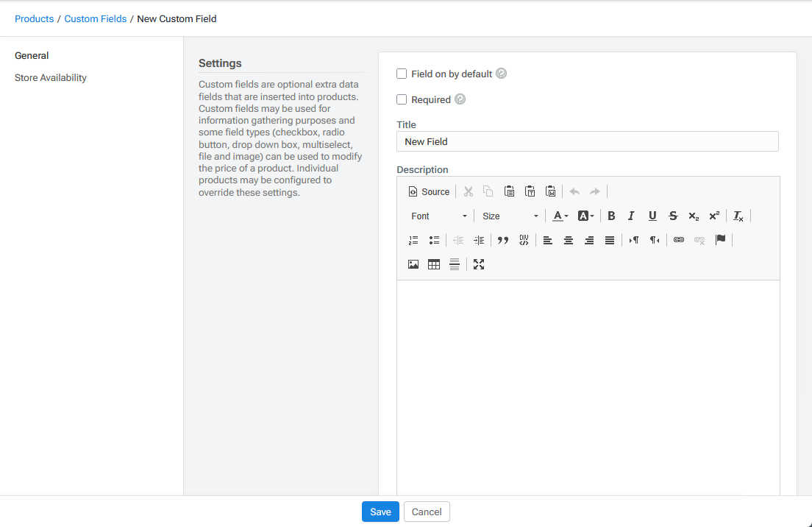Image resolution: width=812 pixels, height=527 pixels.
Task: Open the Font dropdown
Action: coord(439,216)
